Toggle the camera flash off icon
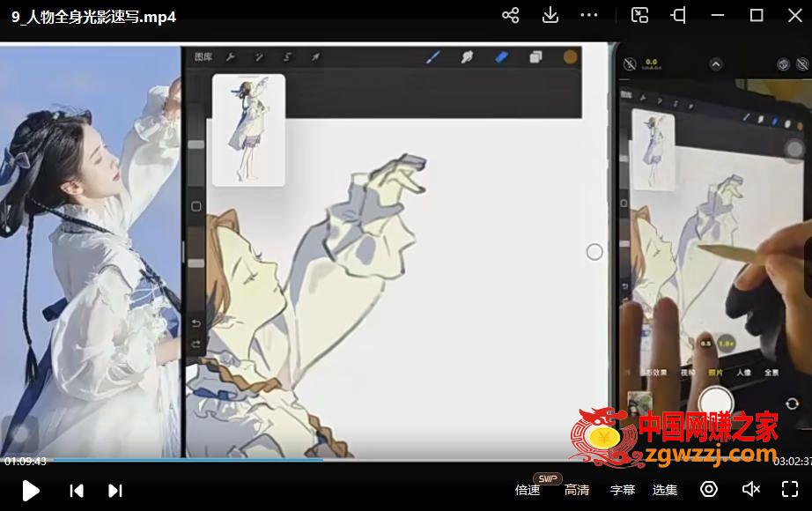 click(x=630, y=64)
